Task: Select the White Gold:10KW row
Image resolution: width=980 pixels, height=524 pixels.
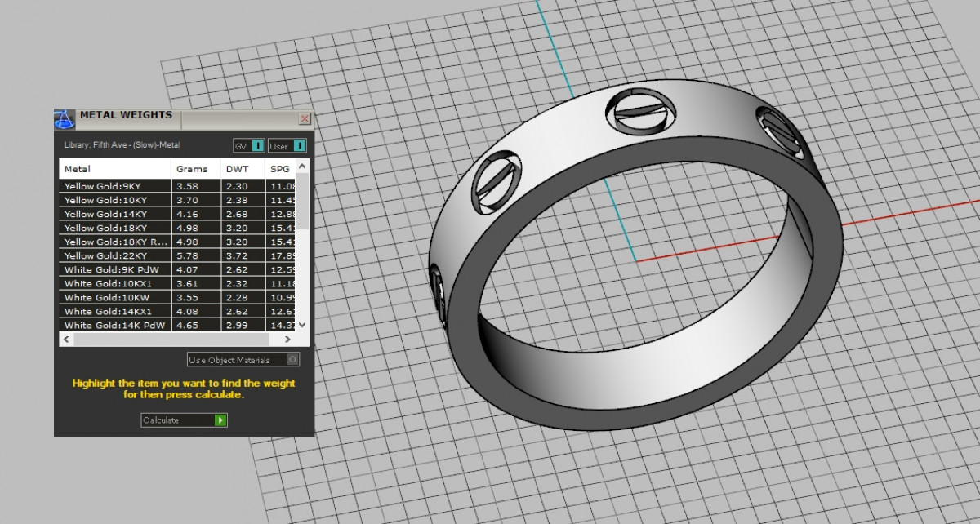Action: [x=114, y=297]
